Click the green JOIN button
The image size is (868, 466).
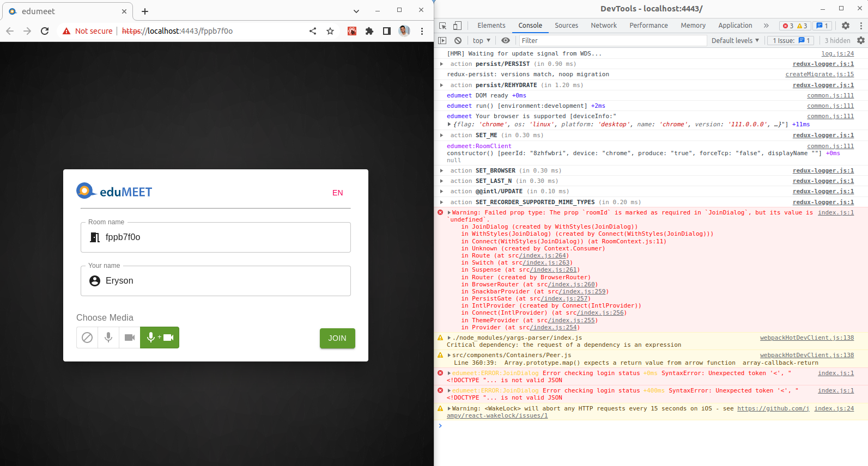pyautogui.click(x=337, y=338)
